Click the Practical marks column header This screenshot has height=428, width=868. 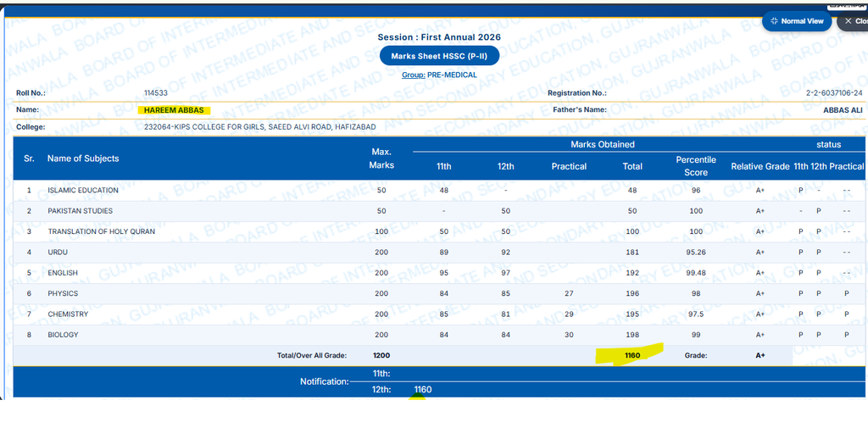coord(569,166)
